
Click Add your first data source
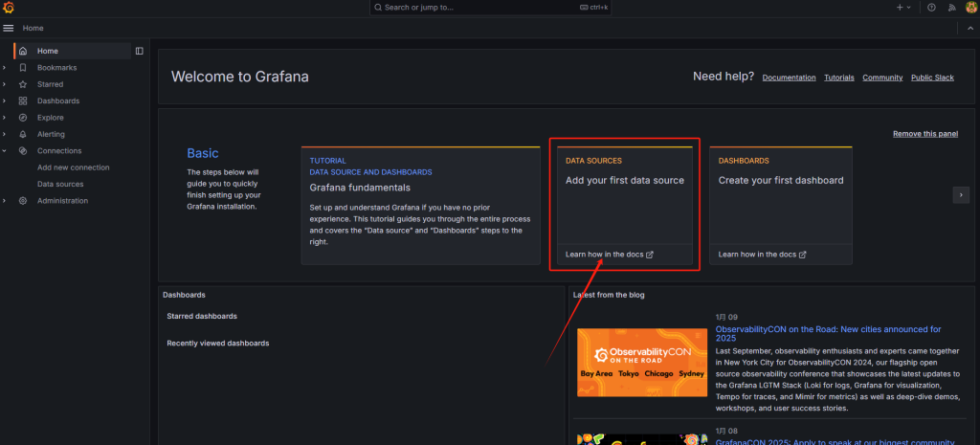point(624,181)
